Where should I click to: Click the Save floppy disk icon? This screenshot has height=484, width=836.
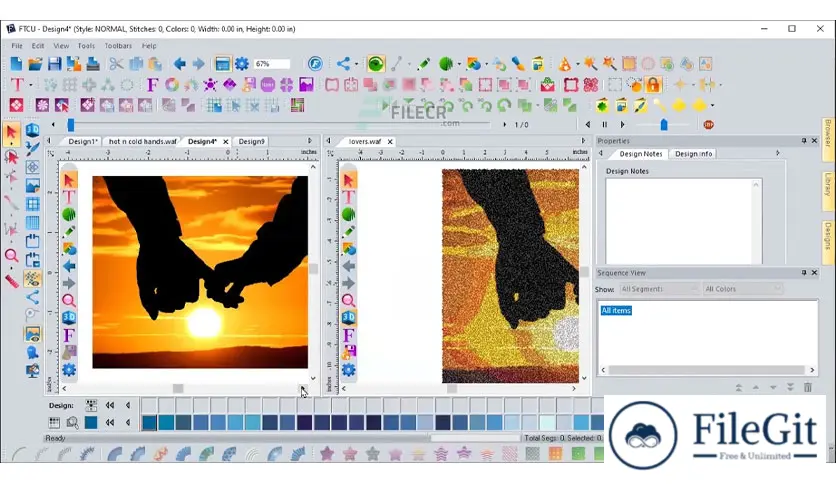pyautogui.click(x=54, y=64)
